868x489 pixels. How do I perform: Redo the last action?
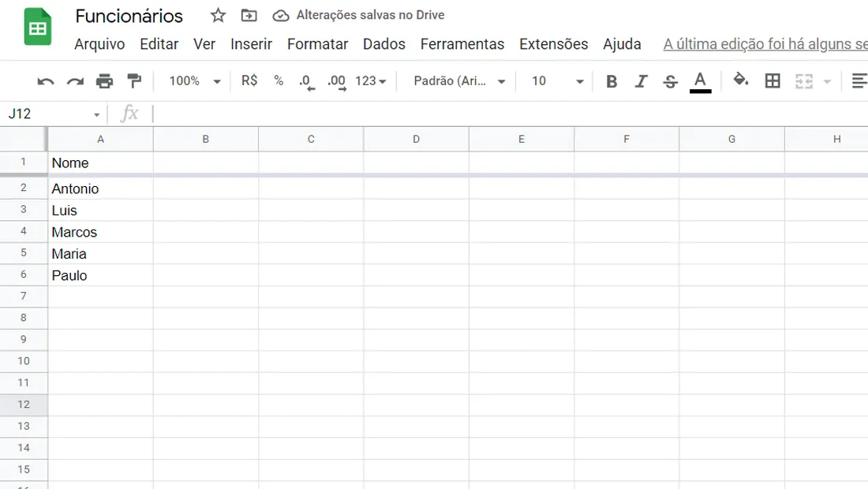(75, 81)
